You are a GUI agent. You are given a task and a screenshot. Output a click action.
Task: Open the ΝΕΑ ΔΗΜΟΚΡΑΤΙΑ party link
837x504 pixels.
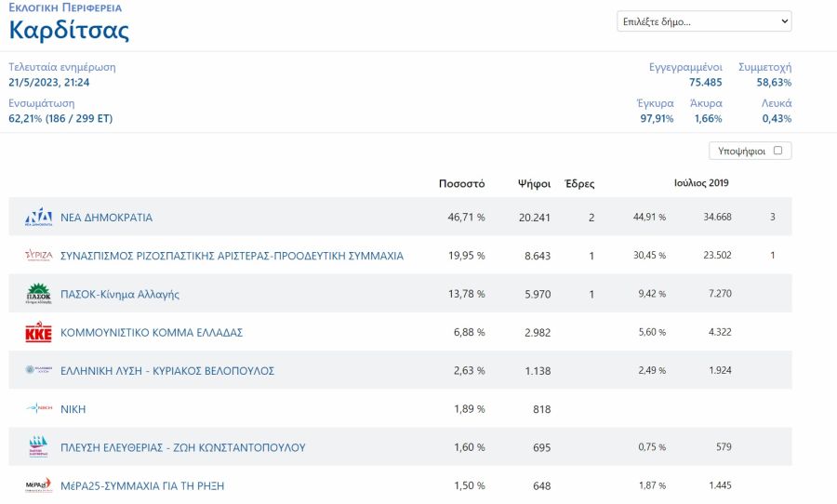click(x=106, y=218)
